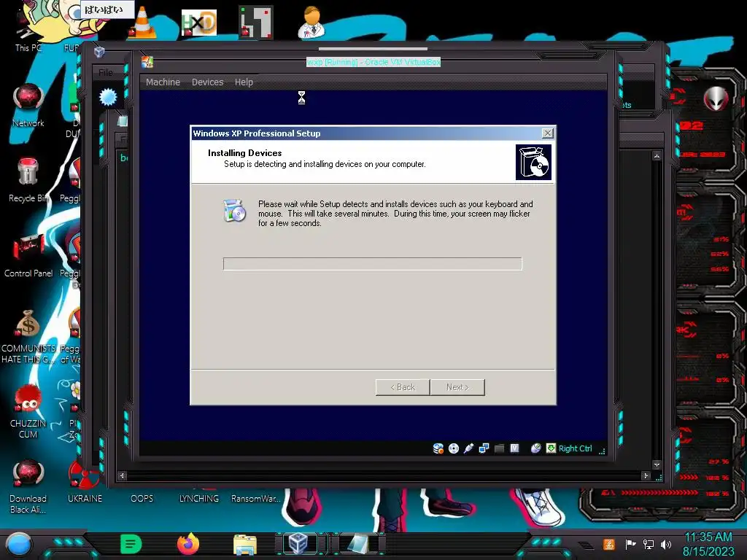Click the hard disk activity status icon
This screenshot has width=747, height=560.
tap(438, 448)
